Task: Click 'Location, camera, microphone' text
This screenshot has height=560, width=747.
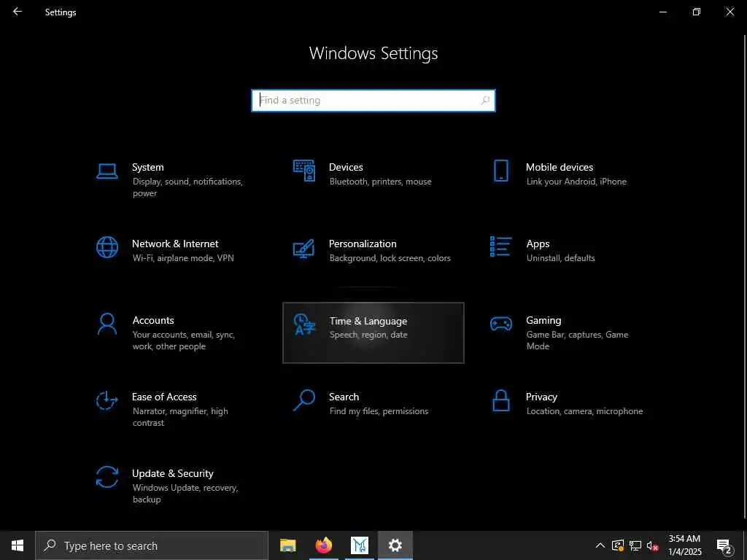Action: tap(584, 411)
